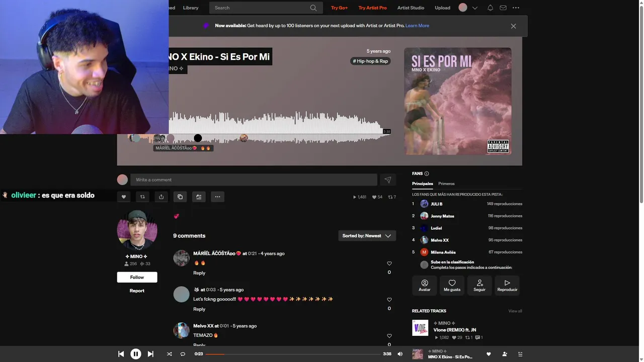
Task: Switch to the Principales fans tab
Action: 423,184
